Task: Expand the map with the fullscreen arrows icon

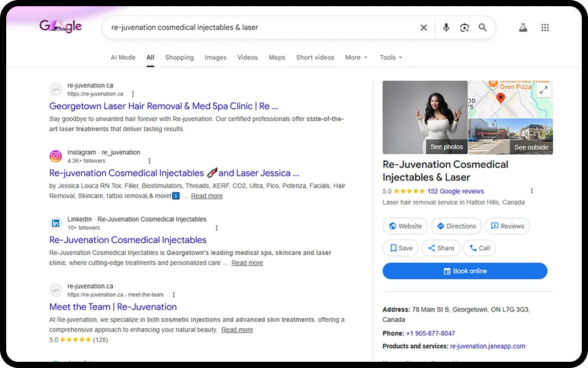Action: 544,90
